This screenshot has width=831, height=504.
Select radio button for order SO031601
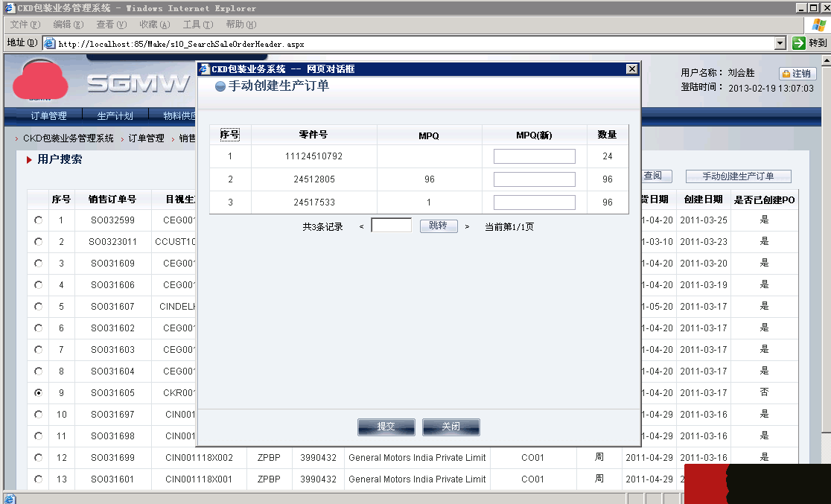(38, 479)
